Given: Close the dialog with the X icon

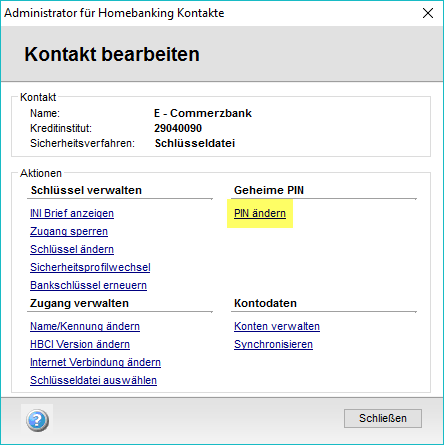Looking at the screenshot, I should (x=428, y=13).
